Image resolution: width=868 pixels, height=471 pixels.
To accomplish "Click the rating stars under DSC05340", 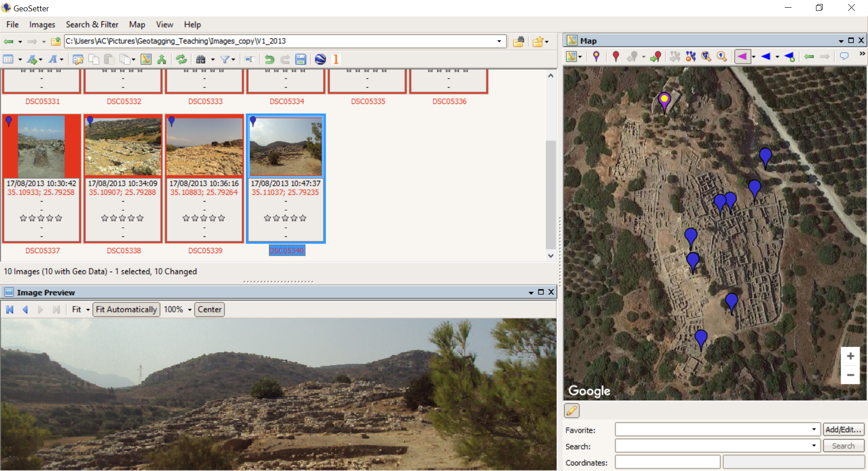I will [285, 218].
